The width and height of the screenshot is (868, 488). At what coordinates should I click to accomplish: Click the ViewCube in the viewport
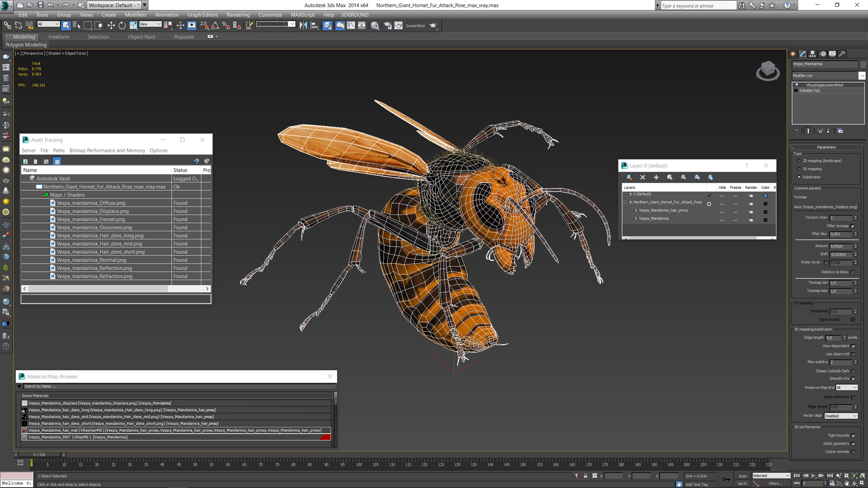[768, 70]
